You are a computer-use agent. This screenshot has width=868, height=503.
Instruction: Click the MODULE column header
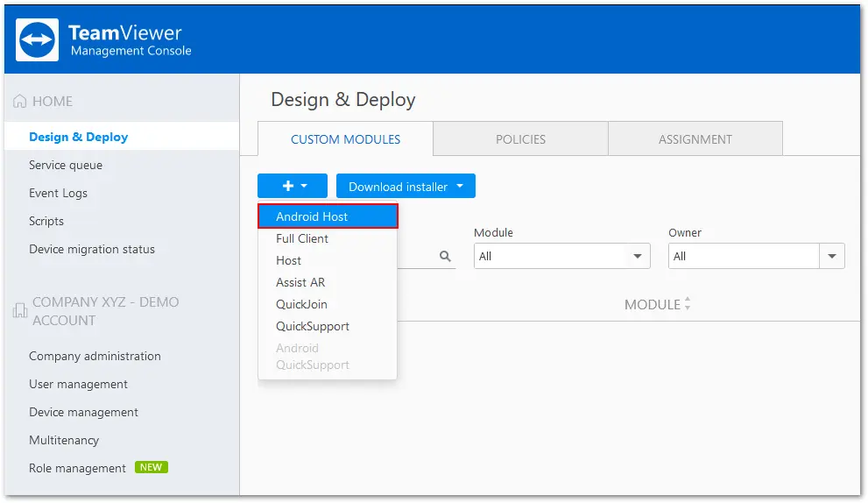[653, 304]
